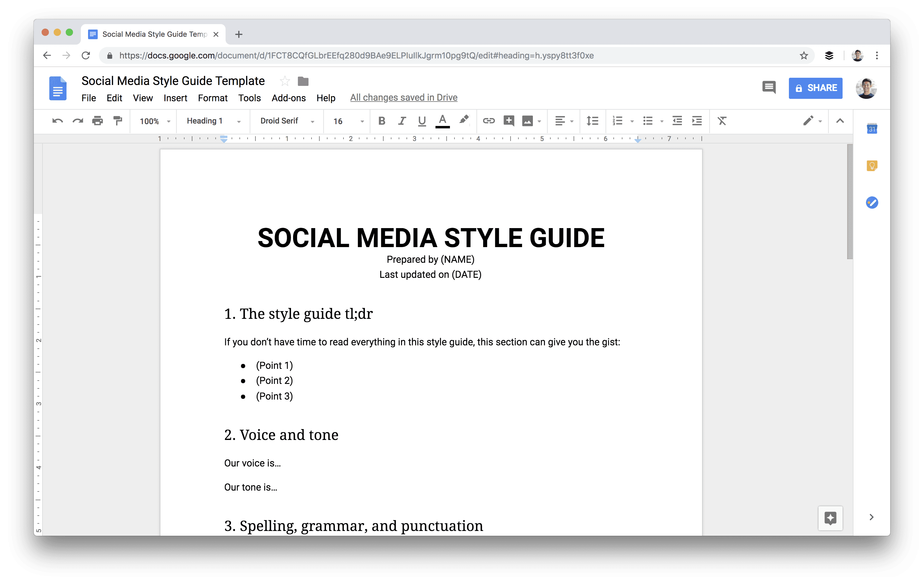Open Google Calendar in the side panel
Screen dimensions: 924x584
(x=872, y=128)
